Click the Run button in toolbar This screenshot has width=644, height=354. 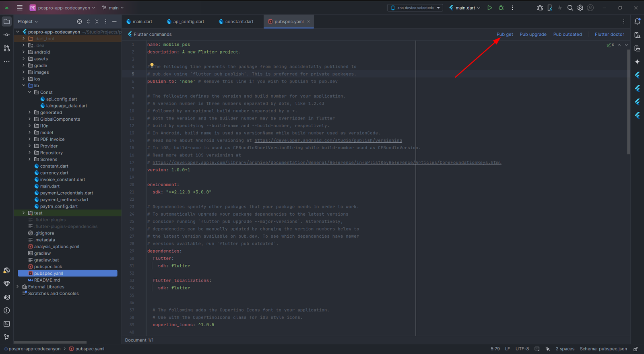point(489,8)
